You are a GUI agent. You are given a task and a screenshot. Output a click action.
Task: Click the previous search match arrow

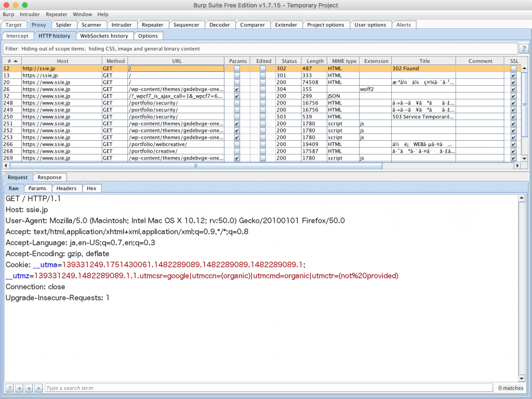tap(19, 388)
